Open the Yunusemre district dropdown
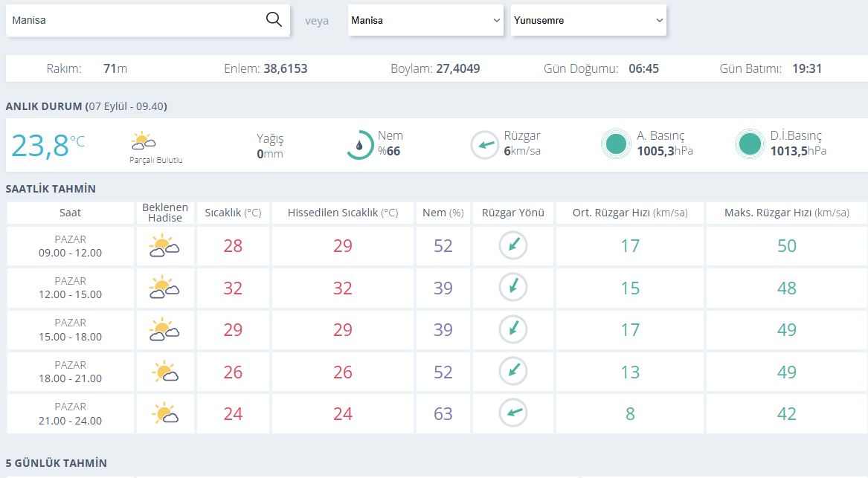Viewport: 868px width, 478px height. point(588,21)
